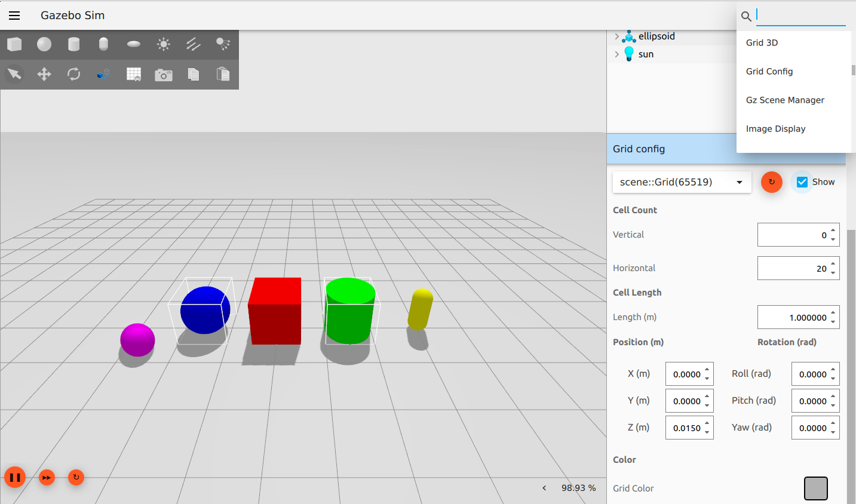Activate the translate mode tool
The height and width of the screenshot is (504, 856).
coord(44,74)
